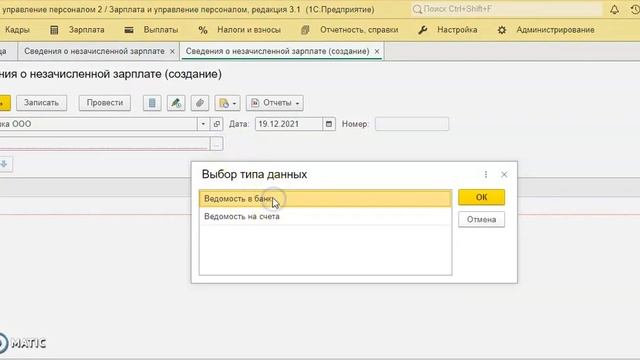Open the date calendar picker
Viewport: 640px width, 360px height.
tap(329, 124)
